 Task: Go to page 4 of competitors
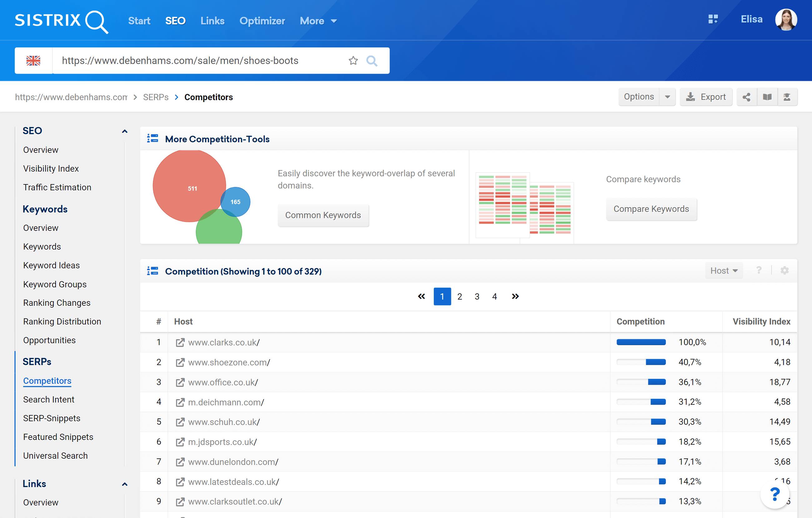[x=494, y=296]
